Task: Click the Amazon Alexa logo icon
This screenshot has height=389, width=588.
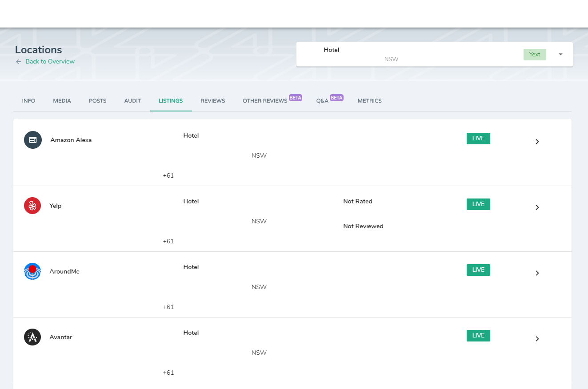Action: click(33, 140)
